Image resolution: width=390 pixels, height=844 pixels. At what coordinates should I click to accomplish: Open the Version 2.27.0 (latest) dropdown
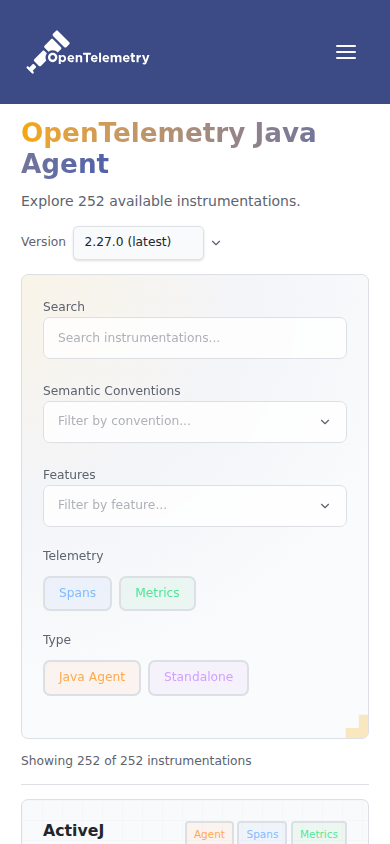pos(138,243)
